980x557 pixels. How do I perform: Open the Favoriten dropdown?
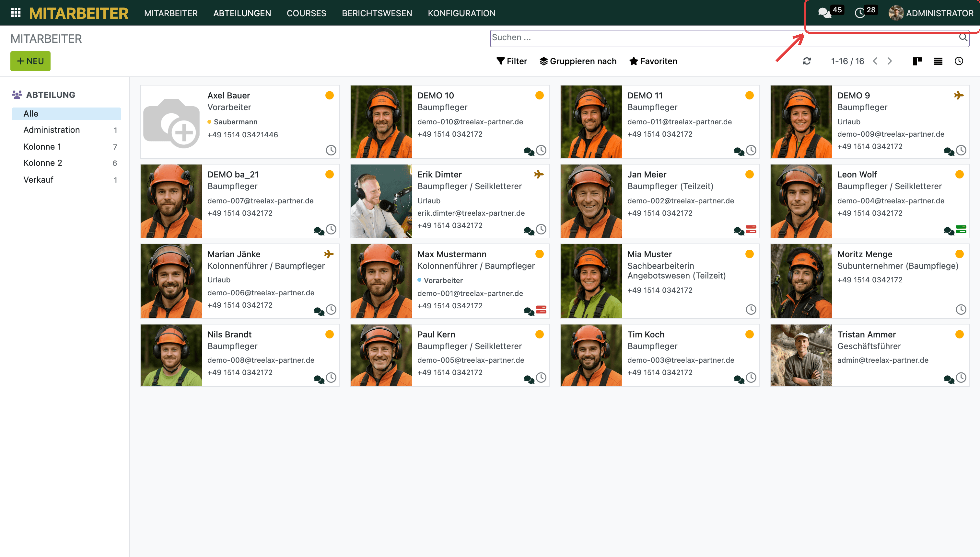pyautogui.click(x=653, y=61)
